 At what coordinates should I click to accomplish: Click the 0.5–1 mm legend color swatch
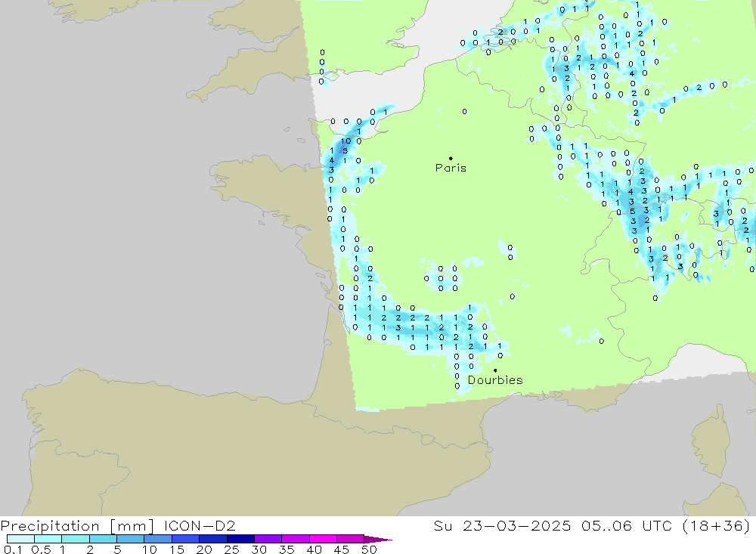48,539
